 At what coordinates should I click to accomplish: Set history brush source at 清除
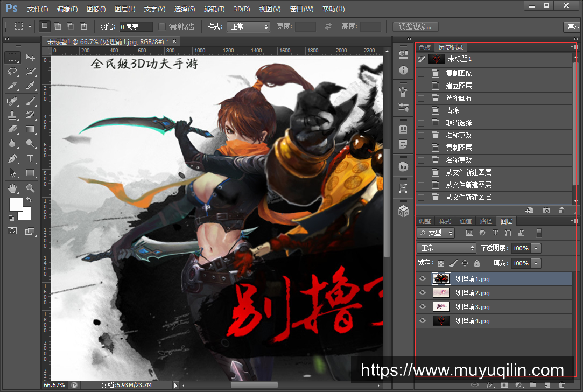pos(421,111)
